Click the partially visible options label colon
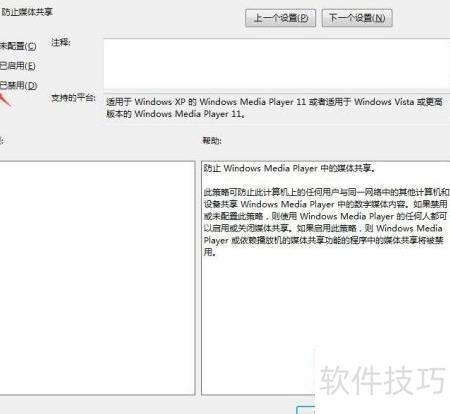This screenshot has height=414, width=450. (1, 141)
